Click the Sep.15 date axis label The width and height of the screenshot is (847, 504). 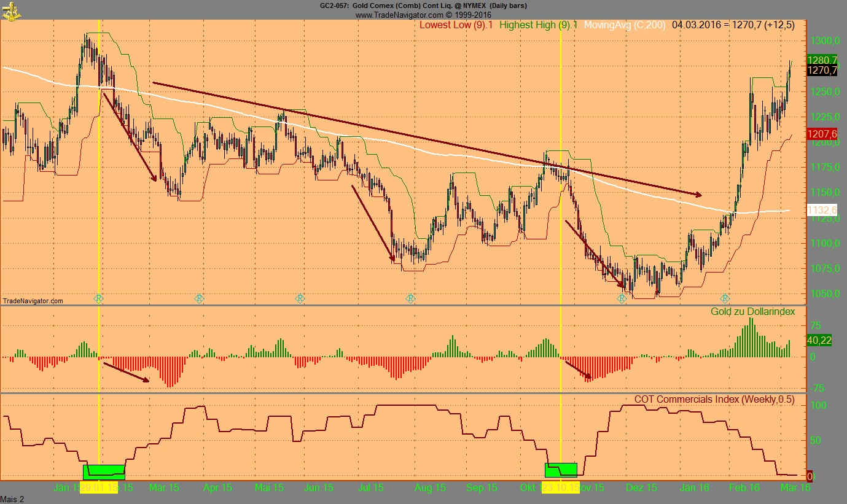482,488
